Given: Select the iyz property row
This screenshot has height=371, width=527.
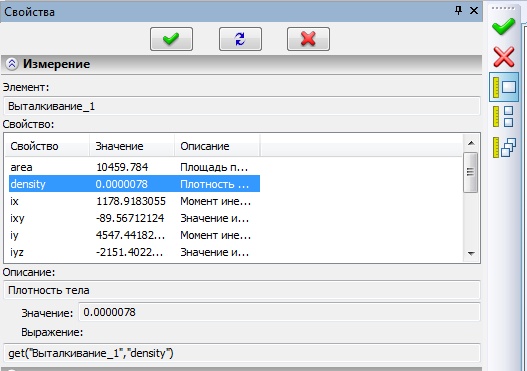Looking at the screenshot, I should (134, 252).
